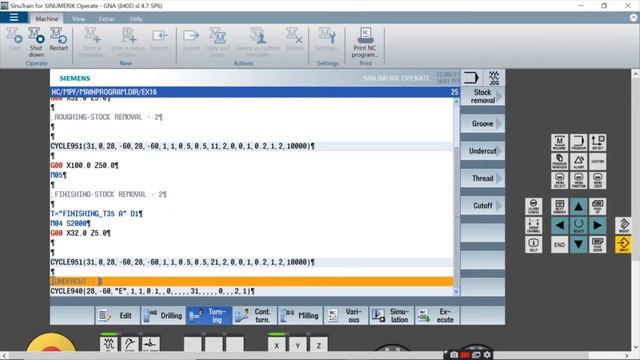Click the HELP info key
The width and height of the screenshot is (640, 360).
[533, 244]
